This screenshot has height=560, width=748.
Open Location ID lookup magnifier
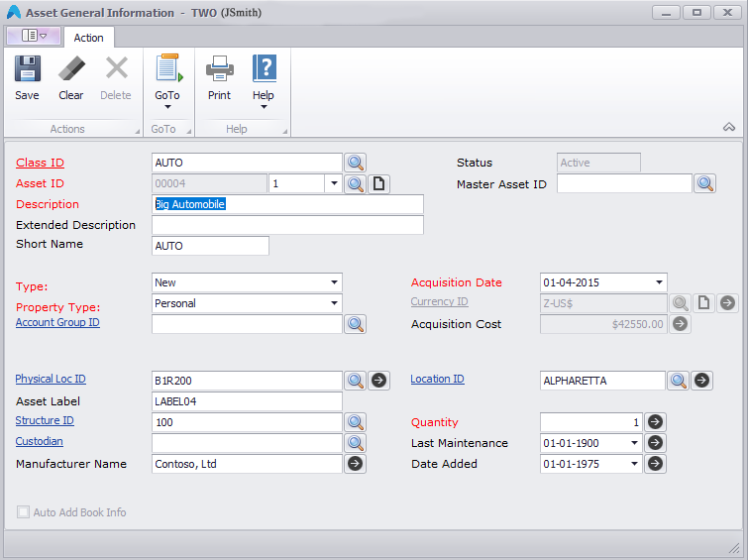point(679,381)
